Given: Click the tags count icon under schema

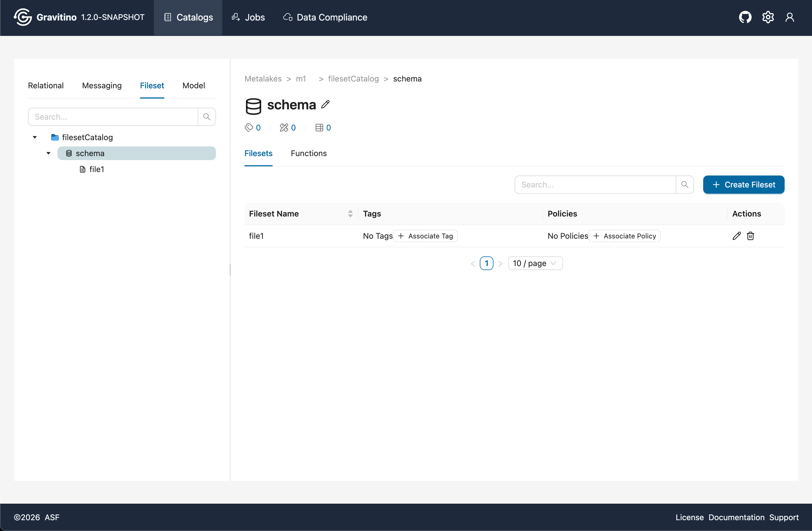Looking at the screenshot, I should tap(249, 128).
